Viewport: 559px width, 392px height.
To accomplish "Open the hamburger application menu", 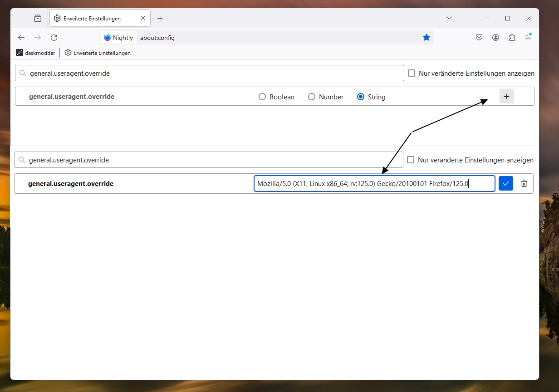I will 528,38.
